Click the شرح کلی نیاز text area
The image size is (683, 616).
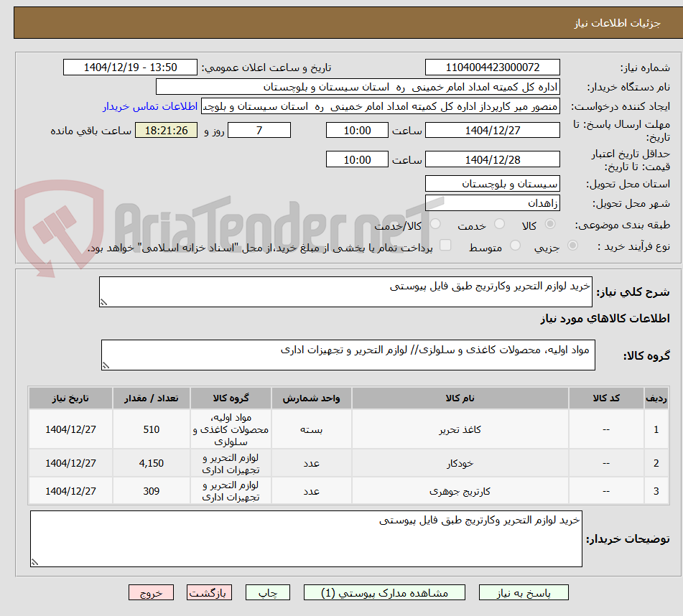pos(345,291)
